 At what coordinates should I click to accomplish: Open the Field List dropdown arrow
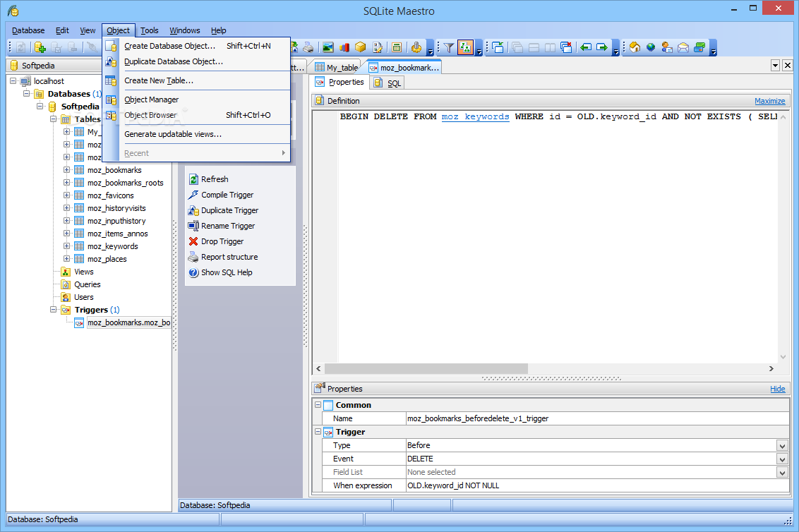(782, 473)
